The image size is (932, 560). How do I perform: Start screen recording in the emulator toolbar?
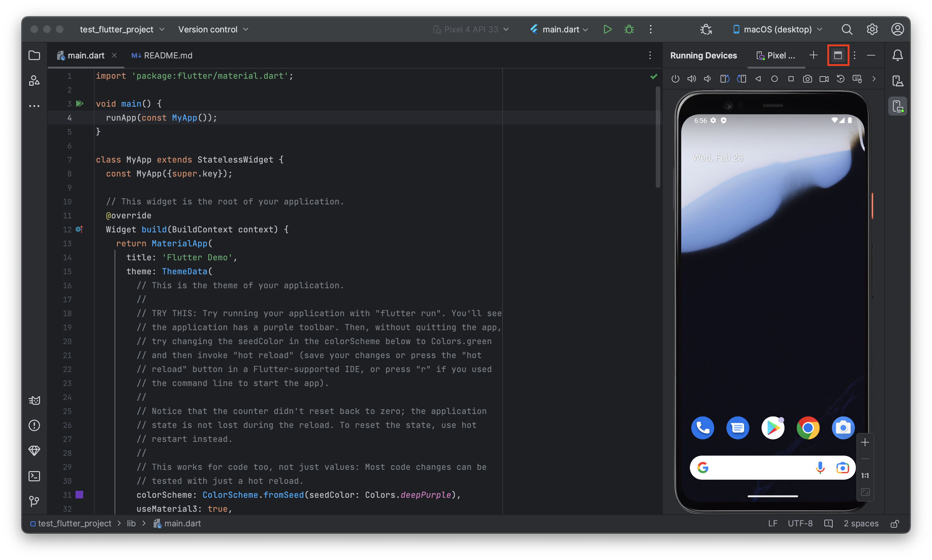click(x=824, y=79)
